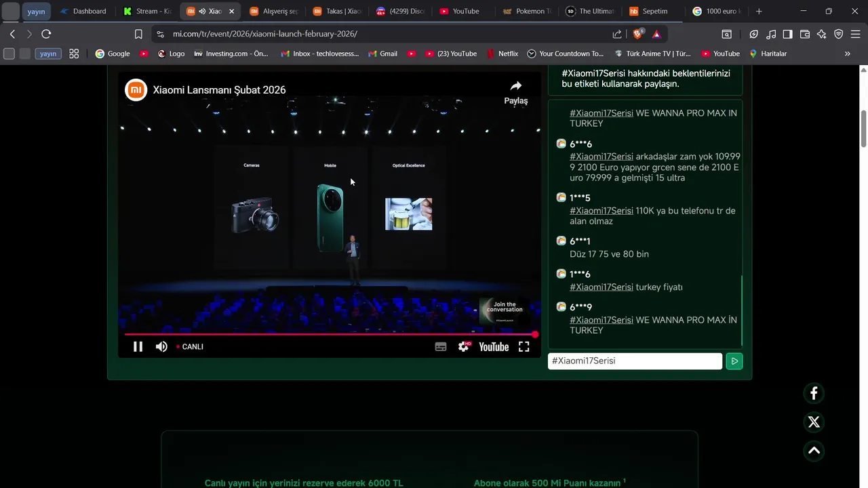This screenshot has width=868, height=488.
Task: Click the chat username 6***9
Action: (x=580, y=307)
